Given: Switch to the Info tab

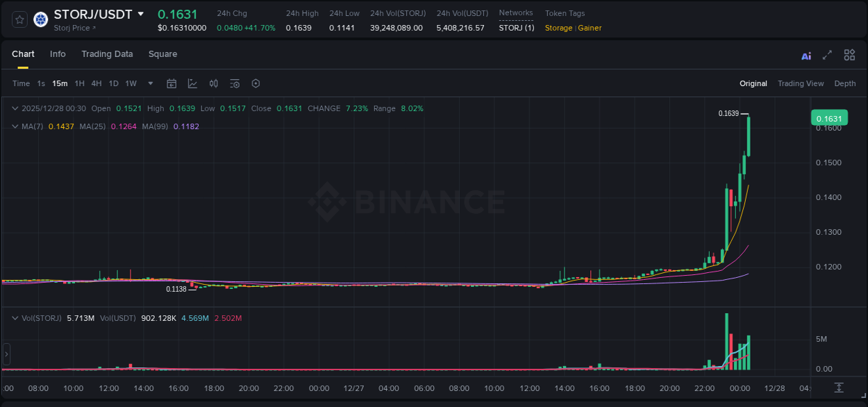Looking at the screenshot, I should click(x=58, y=54).
